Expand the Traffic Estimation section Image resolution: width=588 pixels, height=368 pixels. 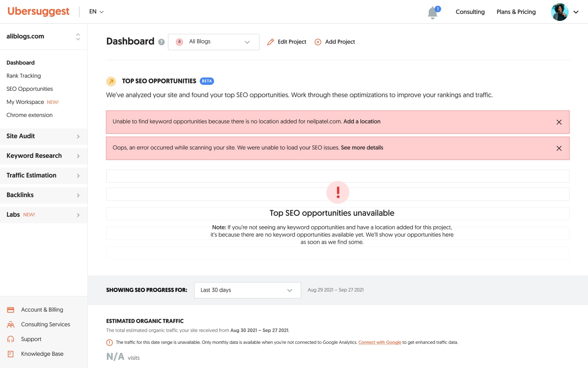[44, 175]
